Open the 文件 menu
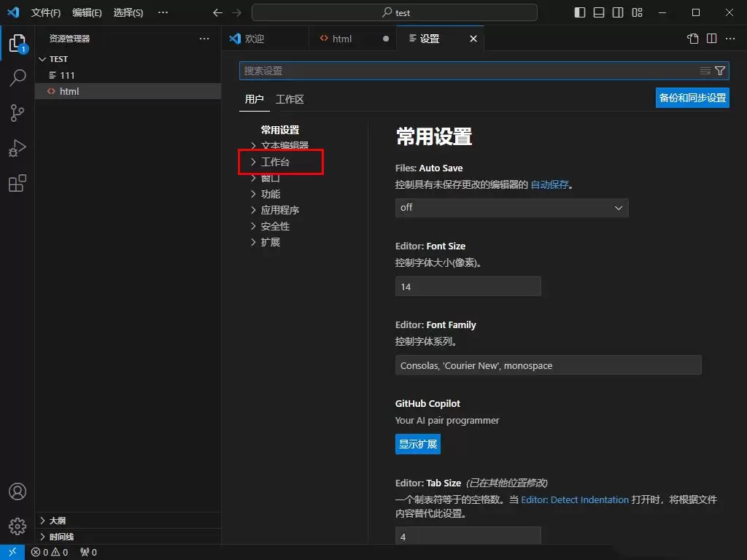This screenshot has width=747, height=560. pos(46,12)
